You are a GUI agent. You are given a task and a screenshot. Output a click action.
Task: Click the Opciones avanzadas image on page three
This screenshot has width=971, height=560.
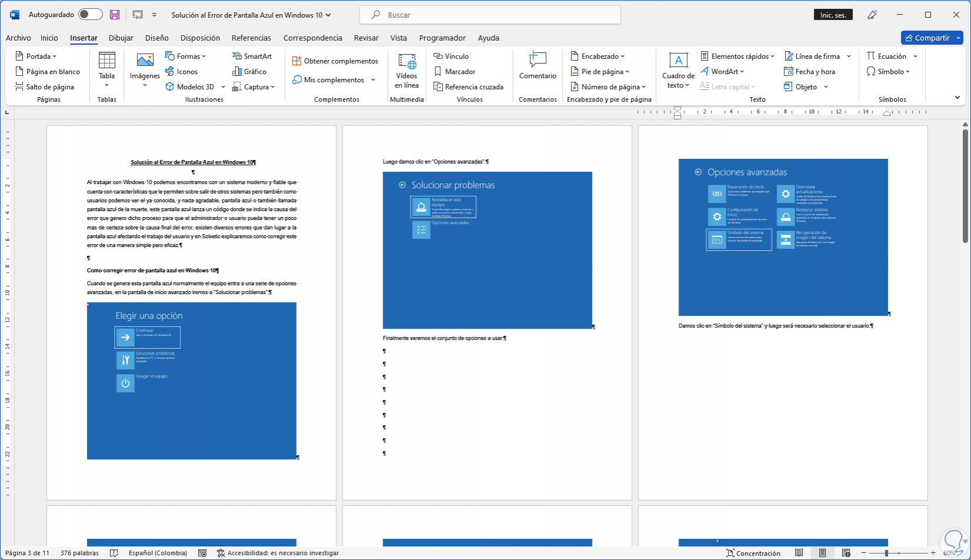pyautogui.click(x=783, y=237)
